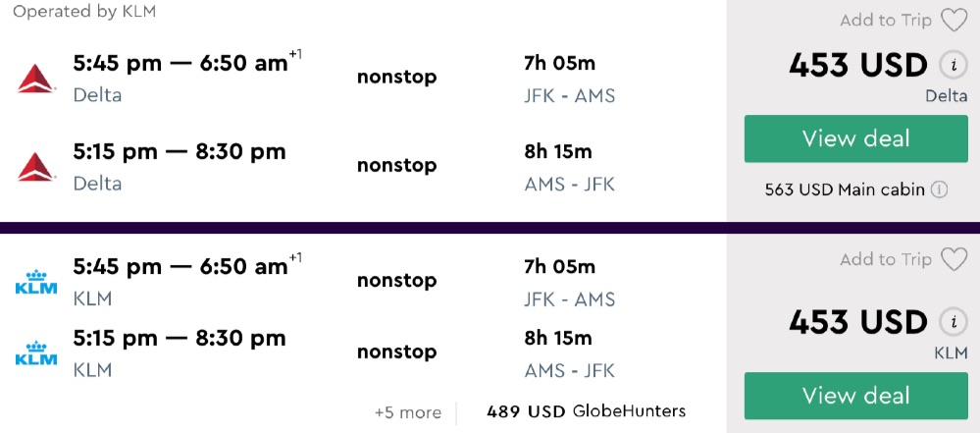View deal for Delta 453 USD fare
This screenshot has height=433, width=980.
pos(855,138)
